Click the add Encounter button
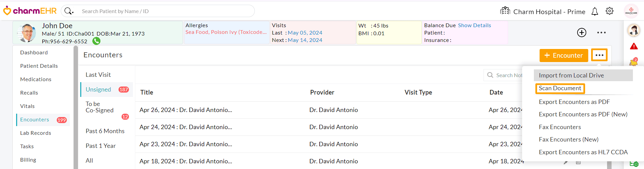Image resolution: width=644 pixels, height=169 pixels. coord(563,55)
